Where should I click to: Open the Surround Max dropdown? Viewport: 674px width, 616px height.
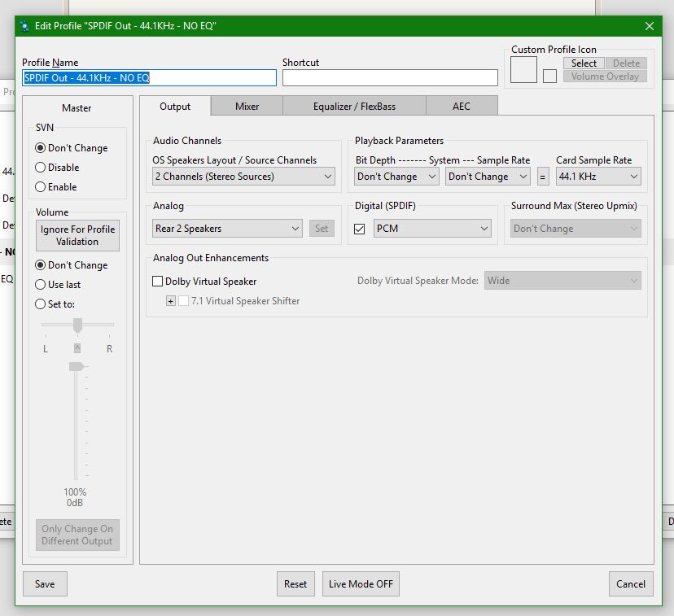tap(576, 229)
